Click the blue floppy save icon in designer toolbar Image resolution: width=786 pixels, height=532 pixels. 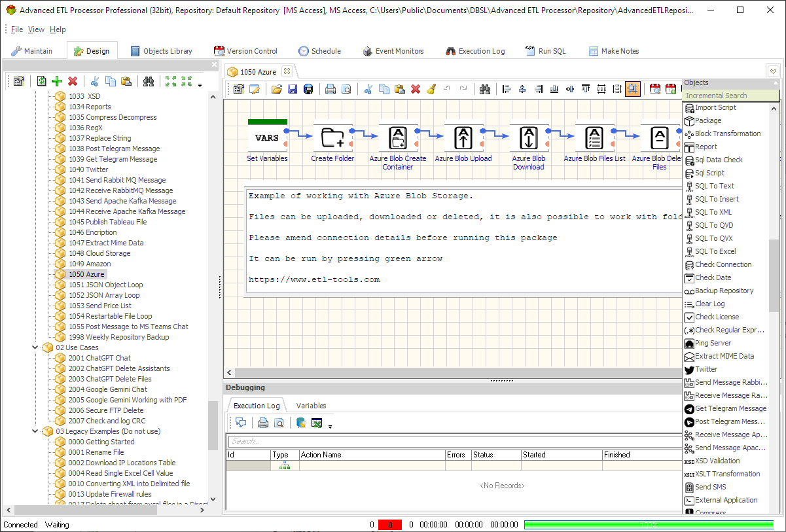click(293, 89)
